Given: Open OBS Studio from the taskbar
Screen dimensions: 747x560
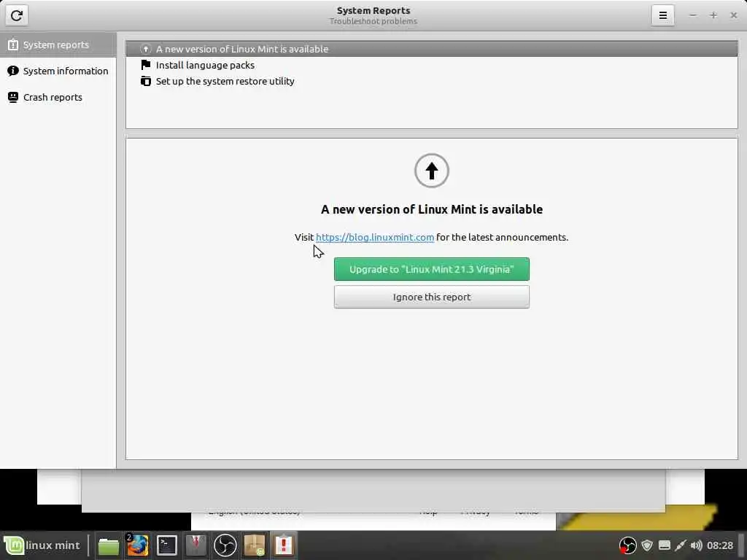Looking at the screenshot, I should (x=225, y=545).
